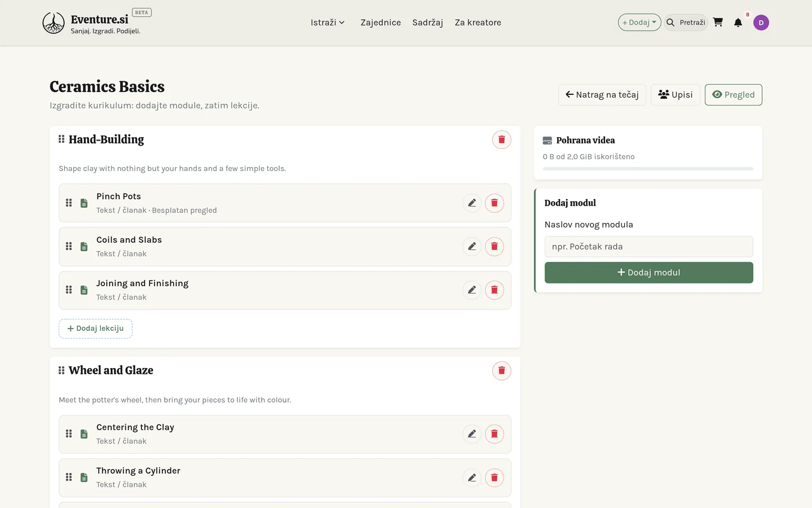Click the Hand-Building module title
The height and width of the screenshot is (508, 812).
click(106, 139)
